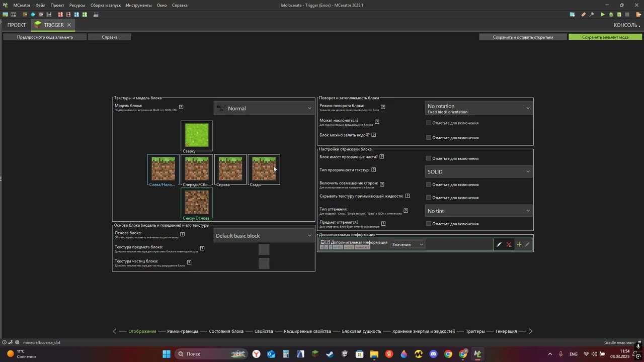Screen dimensions: 644x362
Task: Open Инструменты menu
Action: [139, 5]
